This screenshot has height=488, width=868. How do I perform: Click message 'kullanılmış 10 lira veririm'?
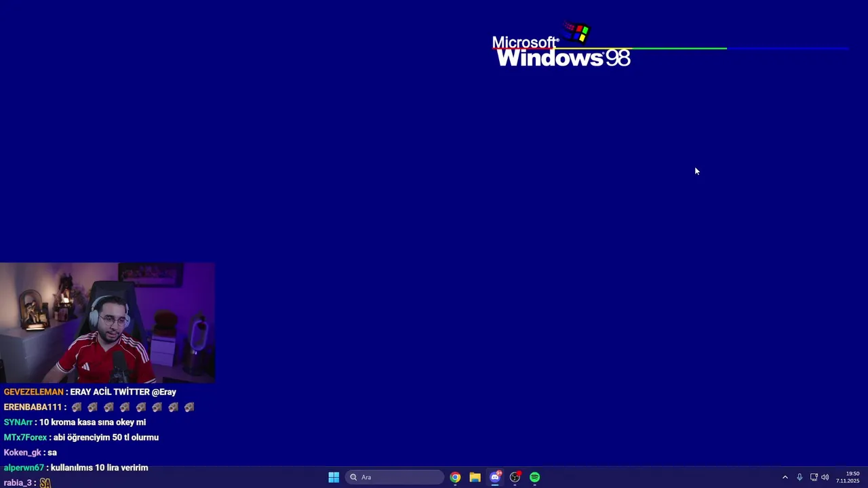[99, 468]
